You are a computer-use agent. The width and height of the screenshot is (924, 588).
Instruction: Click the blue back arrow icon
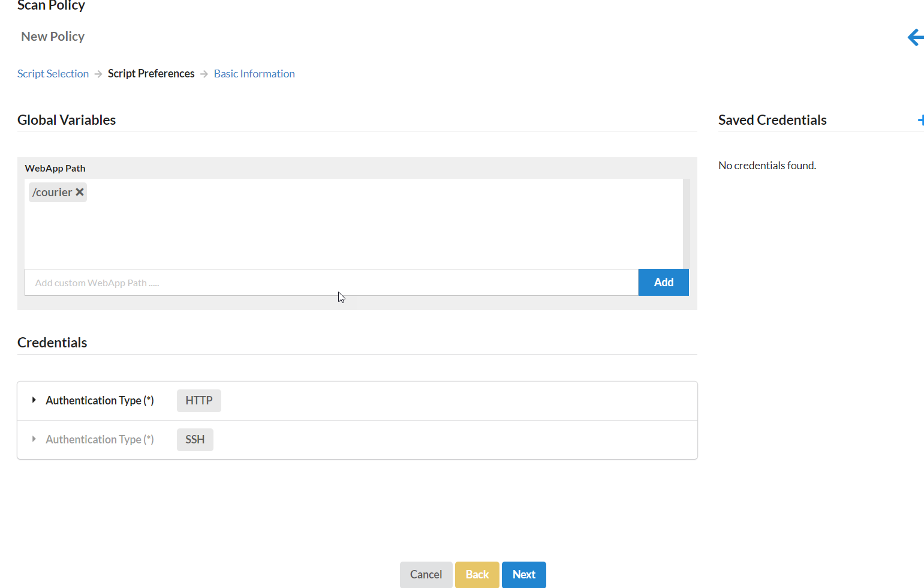[x=915, y=37]
